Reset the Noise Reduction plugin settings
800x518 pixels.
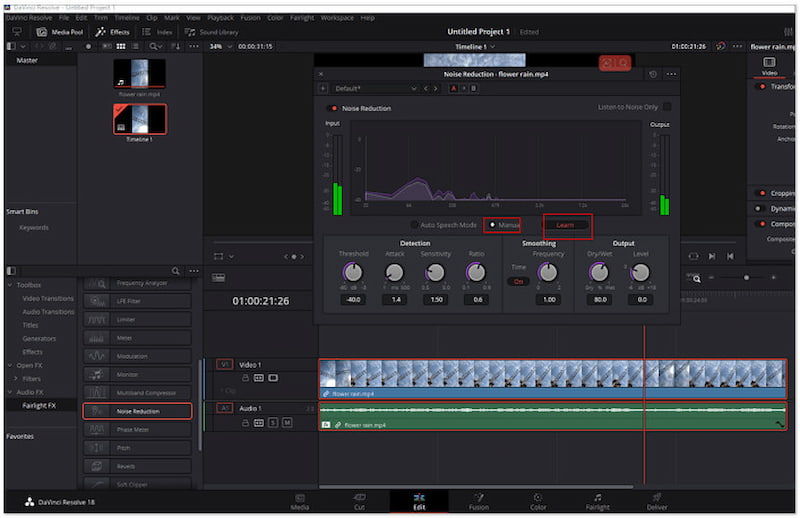coord(653,74)
